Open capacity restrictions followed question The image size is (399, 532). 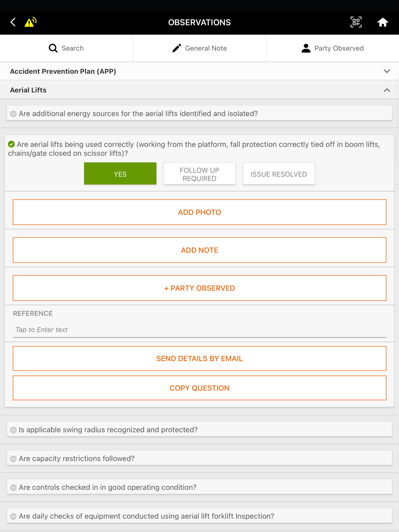pos(199,458)
